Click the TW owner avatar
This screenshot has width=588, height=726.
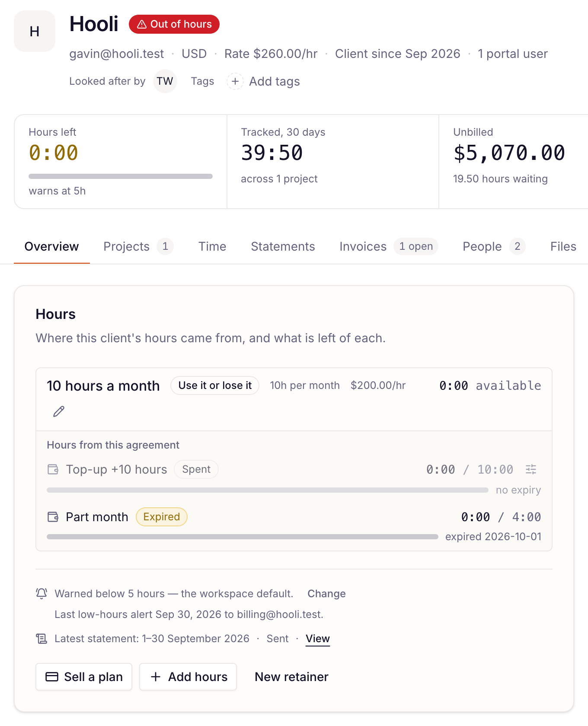[165, 81]
